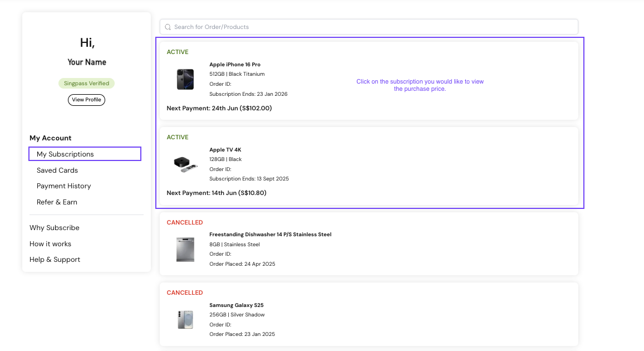Select the Singpass Verified badge
This screenshot has height=351, width=644.
[86, 84]
